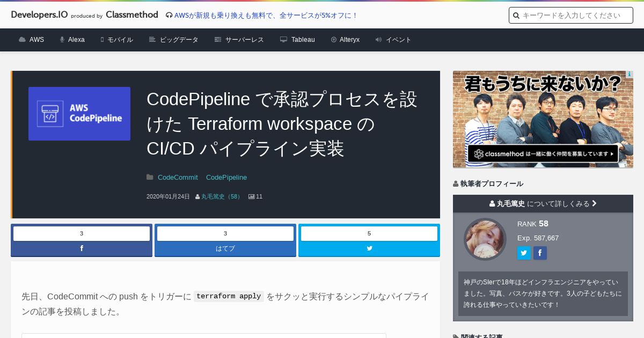Screen dimensions: 644x338
Task: Open the AWS menu item
Action: point(36,40)
